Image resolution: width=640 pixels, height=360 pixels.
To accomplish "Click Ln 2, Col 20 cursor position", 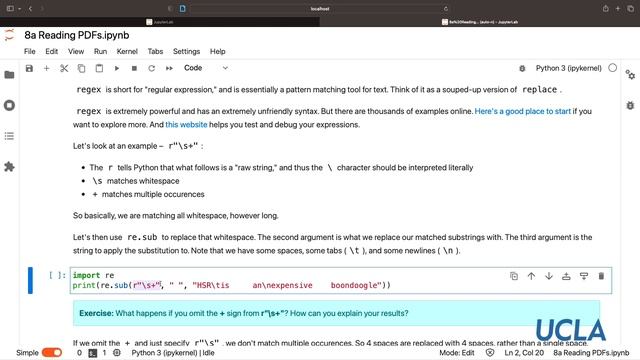I will click(524, 353).
